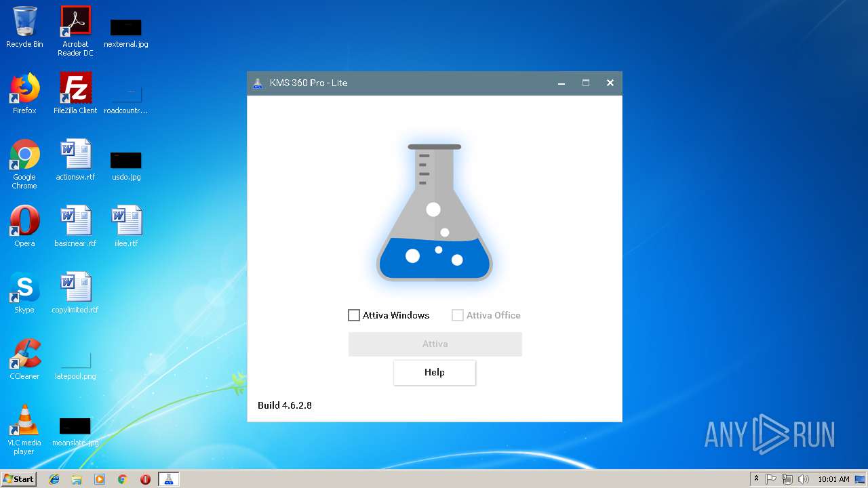Switch to KMS 360 Pro taskbar button
The width and height of the screenshot is (868, 488).
click(x=168, y=479)
